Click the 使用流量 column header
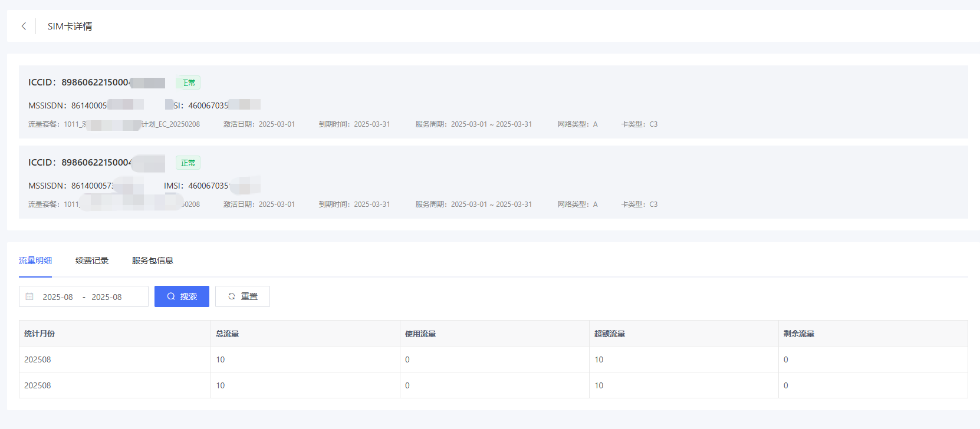 tap(420, 334)
